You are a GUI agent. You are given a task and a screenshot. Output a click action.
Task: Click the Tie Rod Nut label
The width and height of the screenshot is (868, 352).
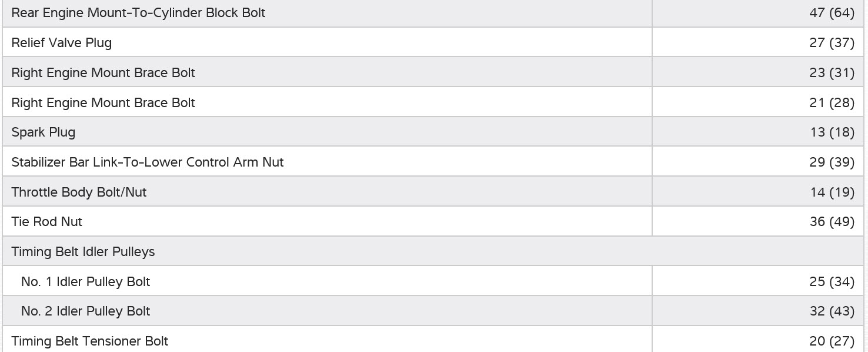[47, 221]
